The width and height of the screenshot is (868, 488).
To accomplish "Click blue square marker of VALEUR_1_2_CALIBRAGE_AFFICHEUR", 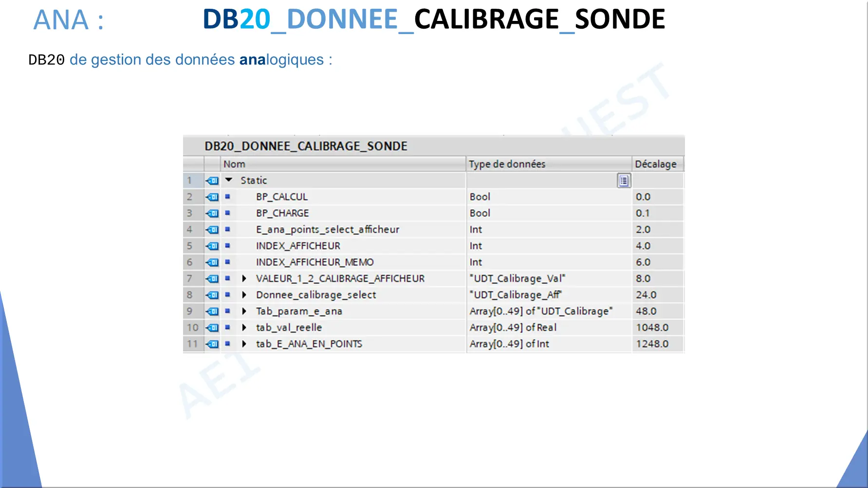I will click(227, 278).
